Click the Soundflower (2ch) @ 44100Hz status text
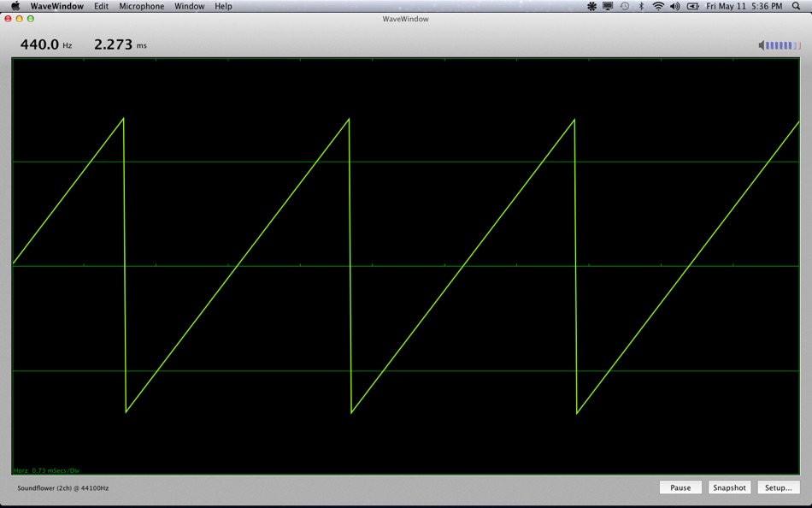The height and width of the screenshot is (508, 812). coord(62,487)
